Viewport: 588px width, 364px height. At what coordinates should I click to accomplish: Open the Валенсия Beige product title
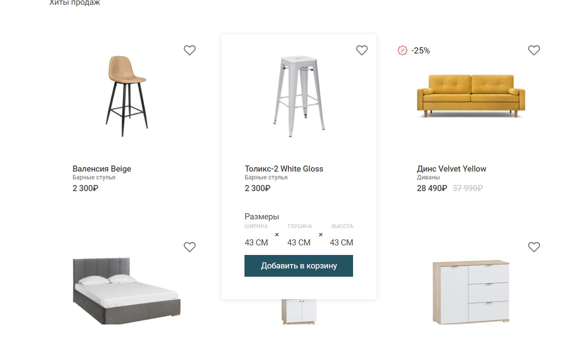102,169
